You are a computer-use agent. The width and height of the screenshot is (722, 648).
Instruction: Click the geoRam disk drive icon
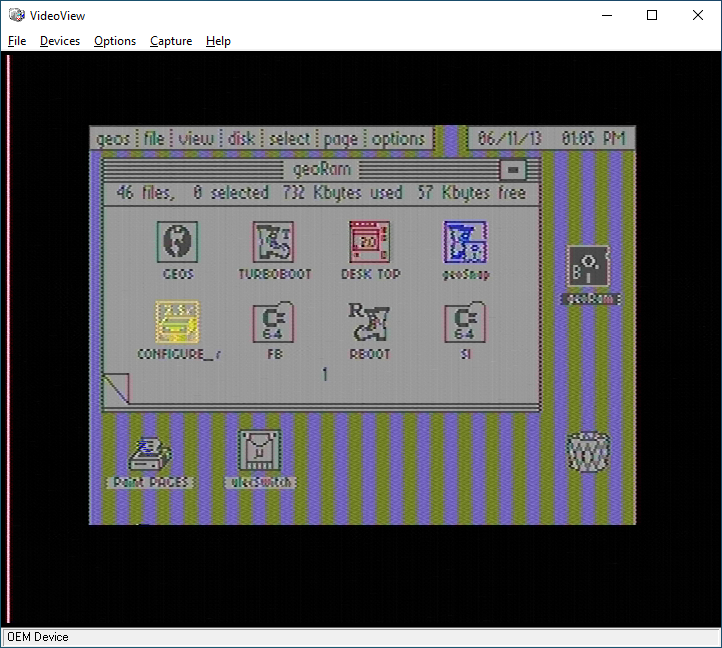click(x=588, y=266)
